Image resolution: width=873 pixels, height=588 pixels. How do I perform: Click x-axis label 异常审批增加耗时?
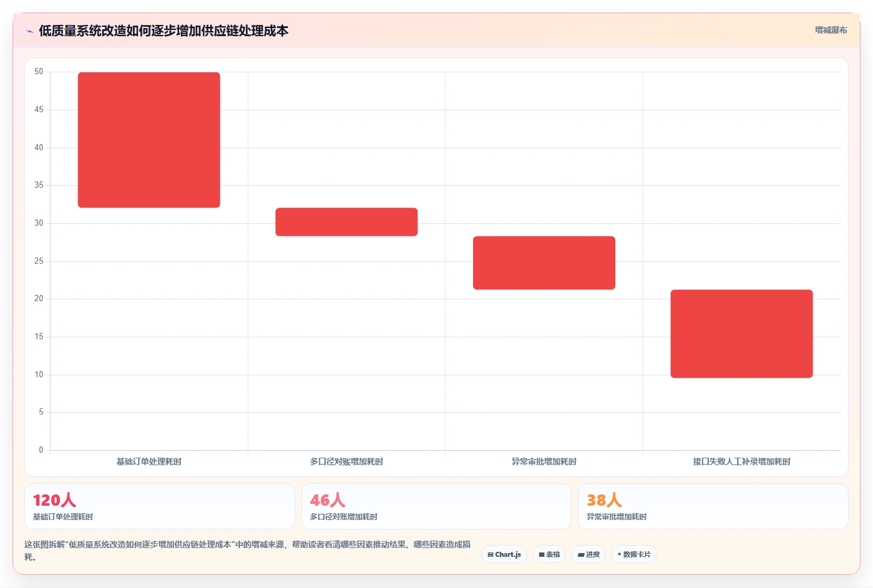tap(544, 461)
